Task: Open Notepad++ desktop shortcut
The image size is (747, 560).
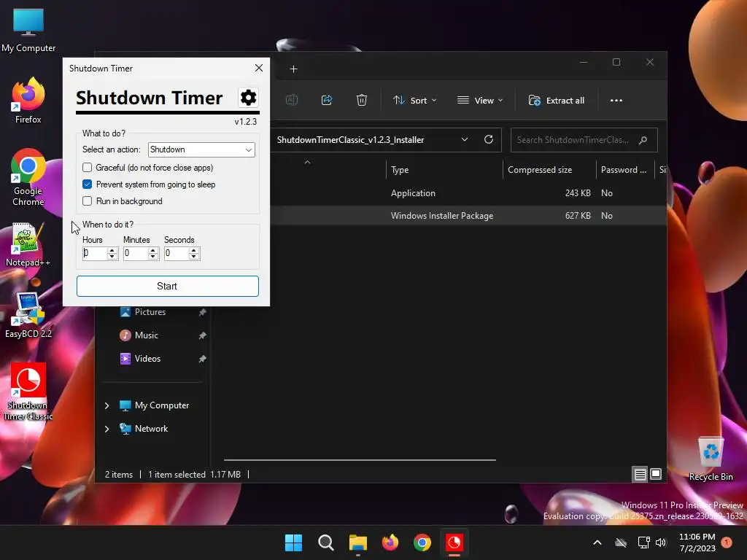Action: (x=28, y=244)
